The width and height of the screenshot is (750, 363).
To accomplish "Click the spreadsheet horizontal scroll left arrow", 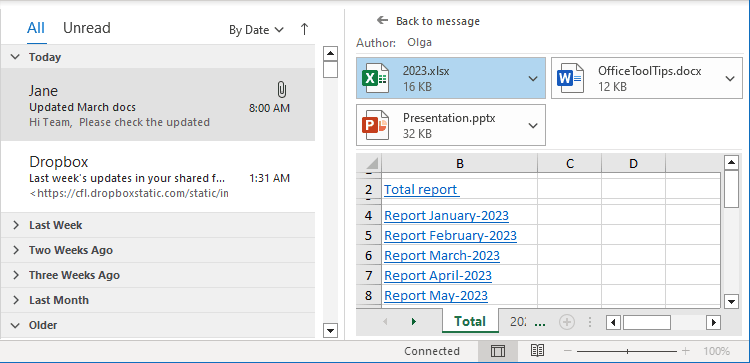I will pyautogui.click(x=613, y=322).
